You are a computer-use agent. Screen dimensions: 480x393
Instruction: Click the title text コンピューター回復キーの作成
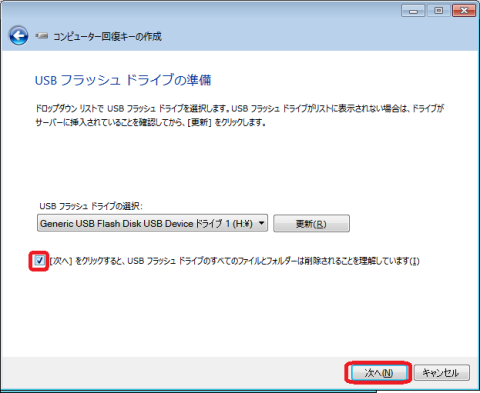[x=107, y=36]
